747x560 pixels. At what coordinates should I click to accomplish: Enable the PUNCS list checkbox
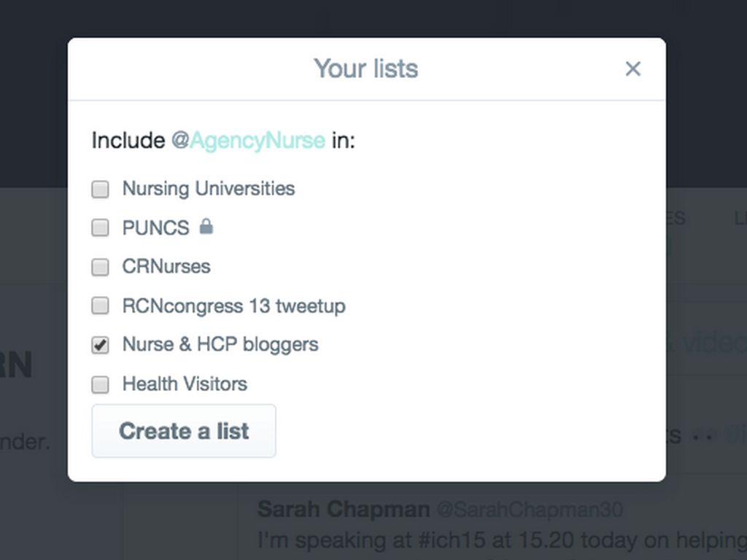(100, 228)
